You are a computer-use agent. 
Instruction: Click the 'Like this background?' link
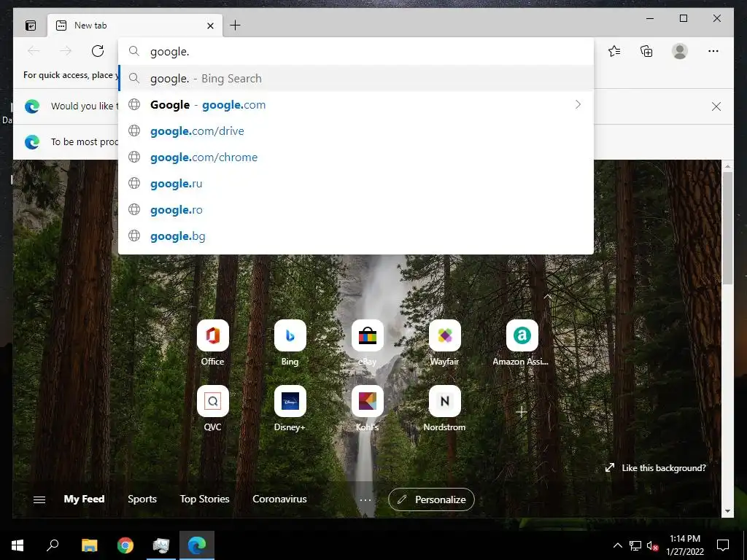(656, 467)
